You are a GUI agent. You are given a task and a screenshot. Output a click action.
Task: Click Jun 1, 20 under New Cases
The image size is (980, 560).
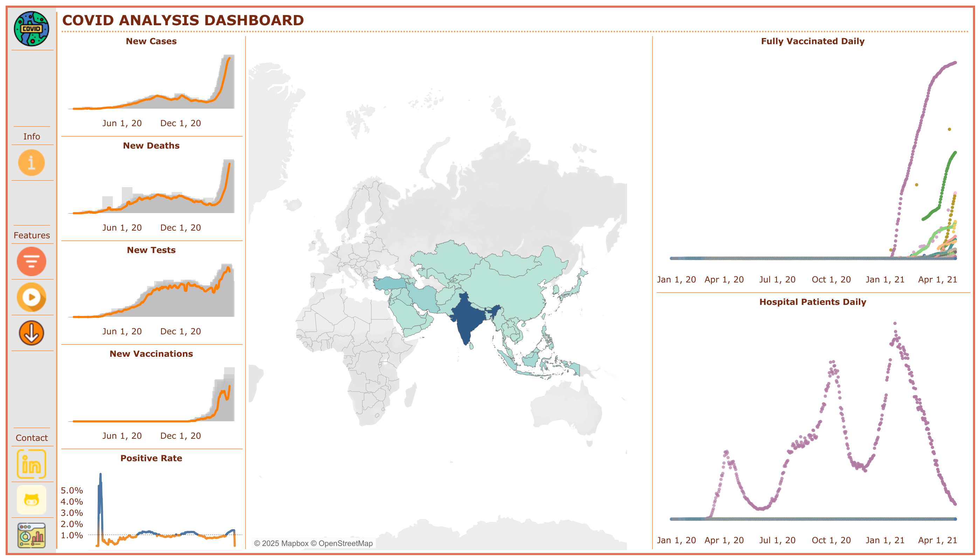click(x=122, y=123)
